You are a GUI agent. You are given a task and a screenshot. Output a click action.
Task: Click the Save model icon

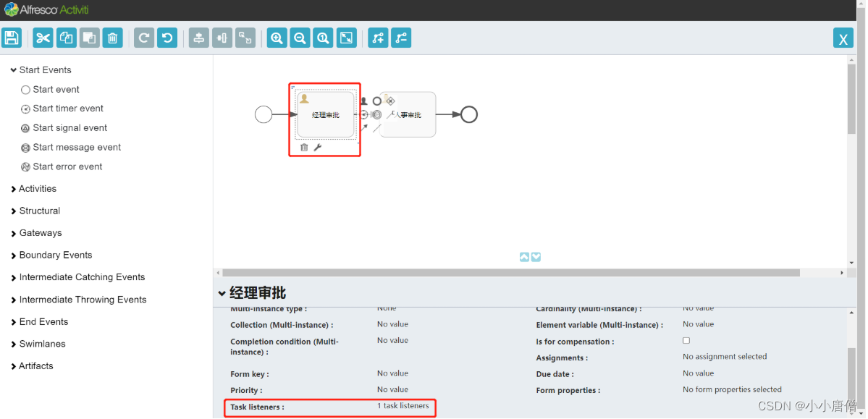point(12,38)
